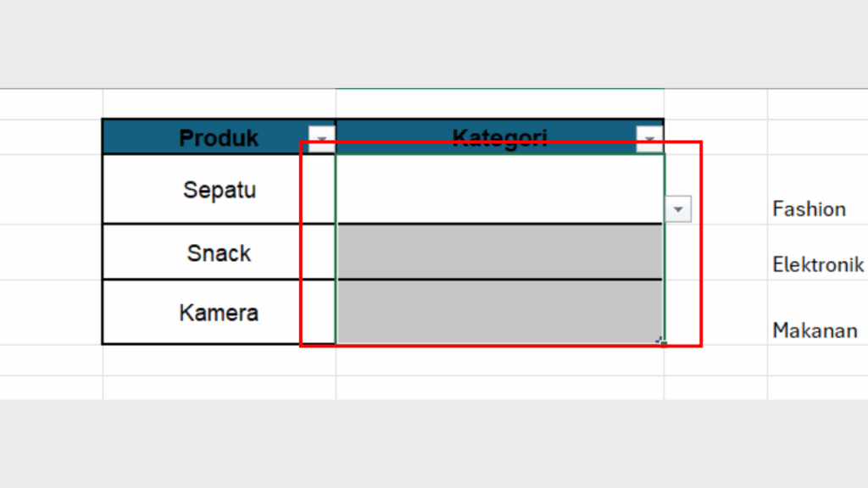Click the empty cell above the Produk header
868x488 pixels.
click(219, 103)
